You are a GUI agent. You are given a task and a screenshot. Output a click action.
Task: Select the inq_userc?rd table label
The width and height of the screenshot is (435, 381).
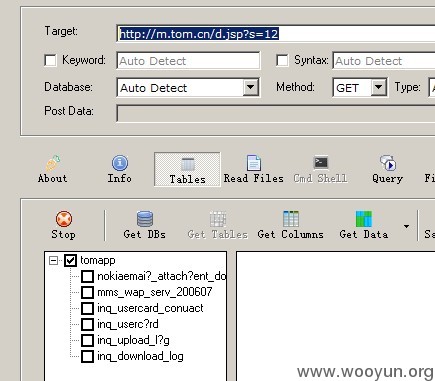point(128,324)
